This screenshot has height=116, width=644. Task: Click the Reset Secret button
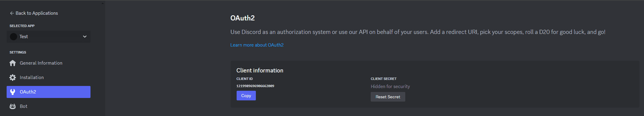(388, 97)
